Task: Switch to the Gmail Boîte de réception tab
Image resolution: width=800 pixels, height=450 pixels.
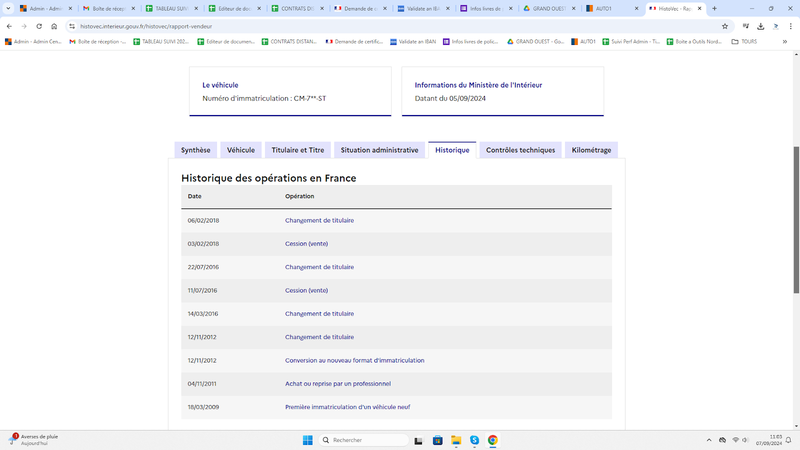Action: click(x=108, y=8)
